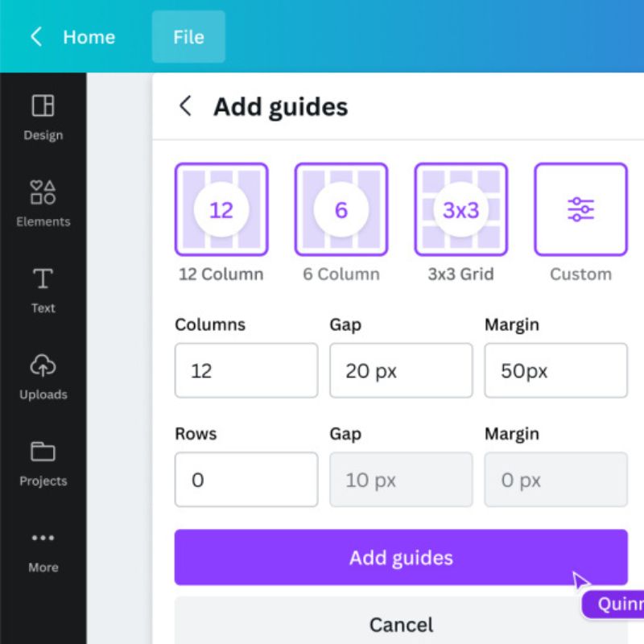Select the 3x3 Grid guide preset
Screen dimensions: 644x644
(460, 209)
